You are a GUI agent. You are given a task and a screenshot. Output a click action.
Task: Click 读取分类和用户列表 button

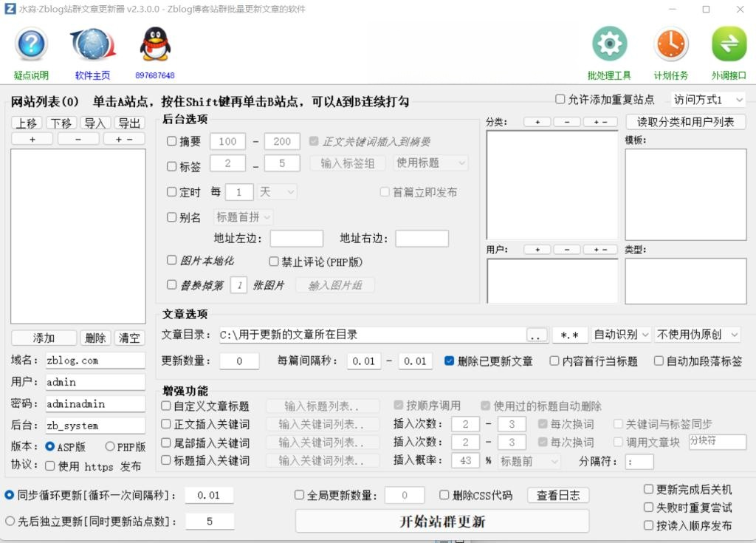point(685,122)
